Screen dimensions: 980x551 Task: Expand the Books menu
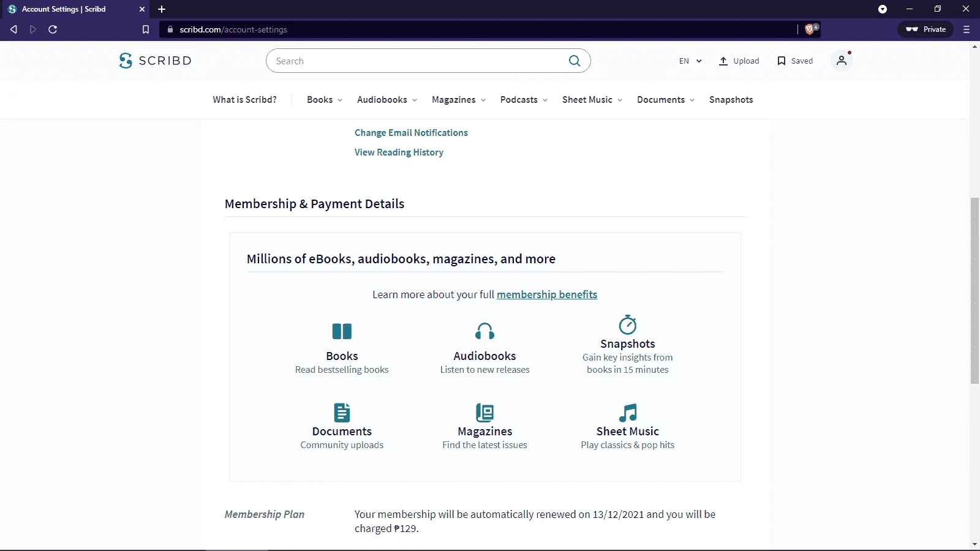click(x=325, y=100)
